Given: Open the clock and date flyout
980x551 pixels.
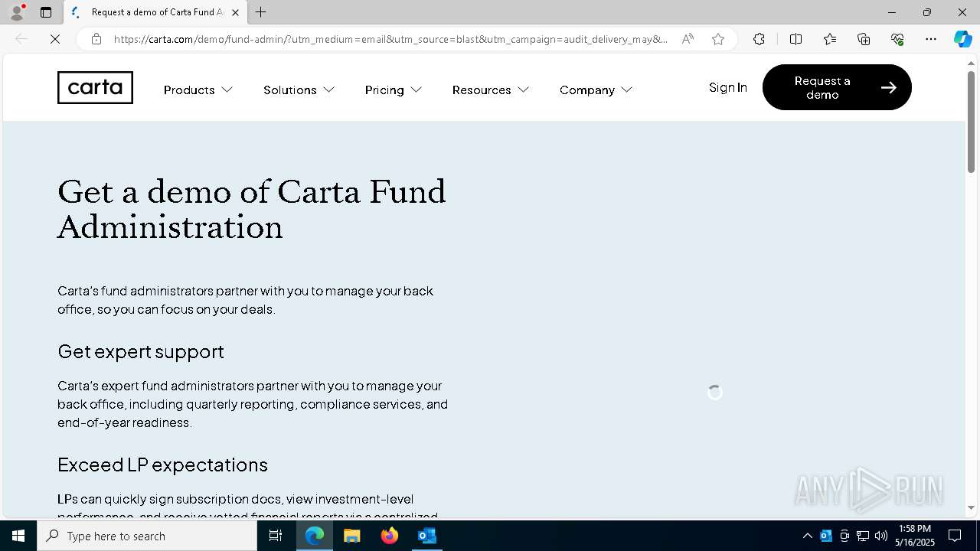Looking at the screenshot, I should [x=916, y=536].
